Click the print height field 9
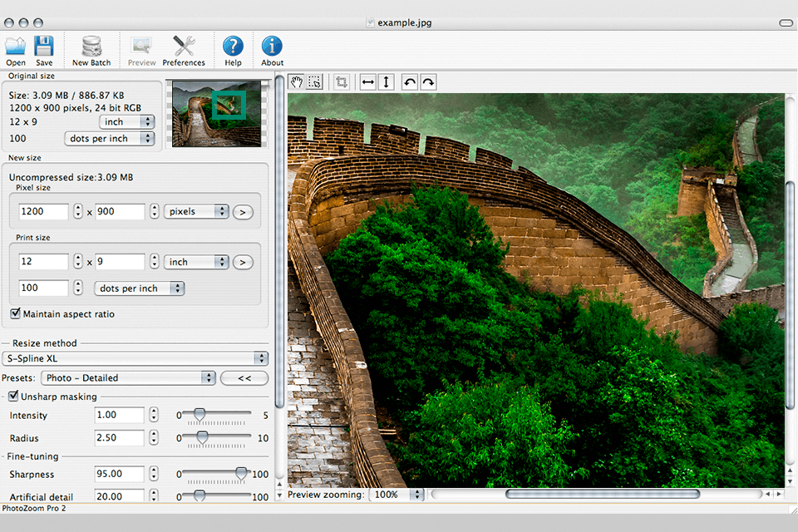This screenshot has height=532, width=798. [120, 261]
